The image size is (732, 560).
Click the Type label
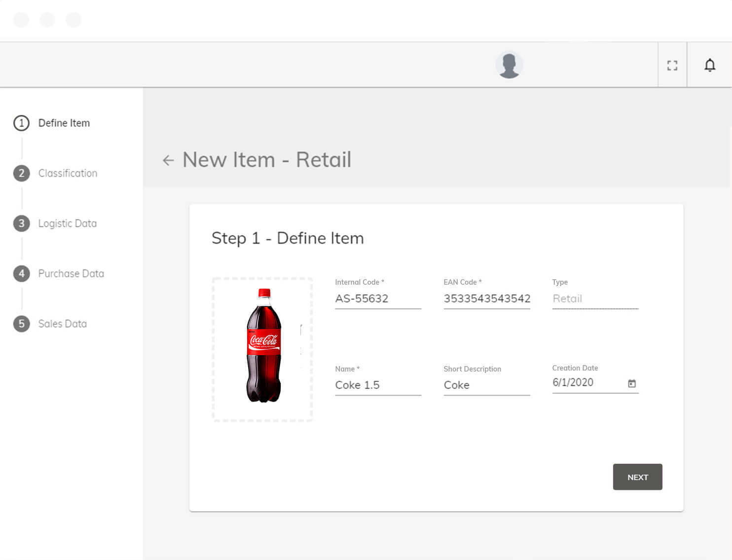tap(560, 282)
